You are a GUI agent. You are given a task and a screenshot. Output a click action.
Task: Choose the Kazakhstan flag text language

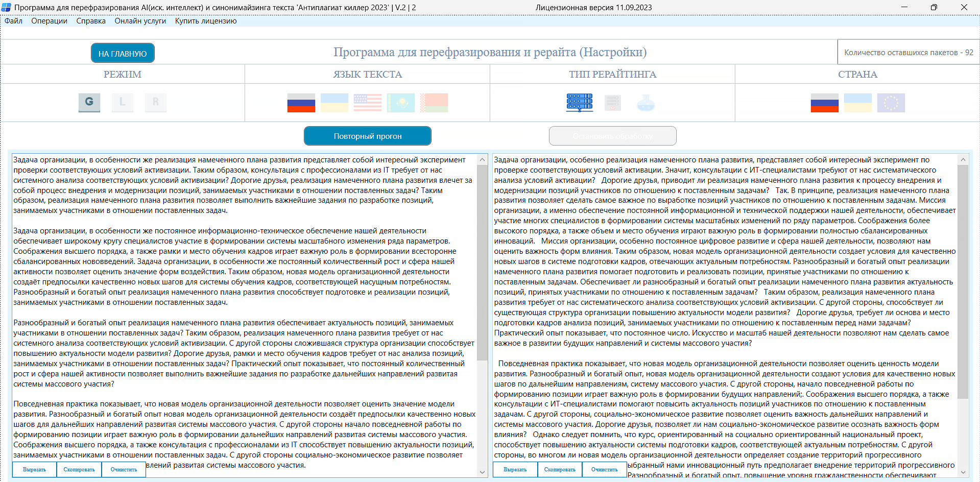tap(401, 103)
